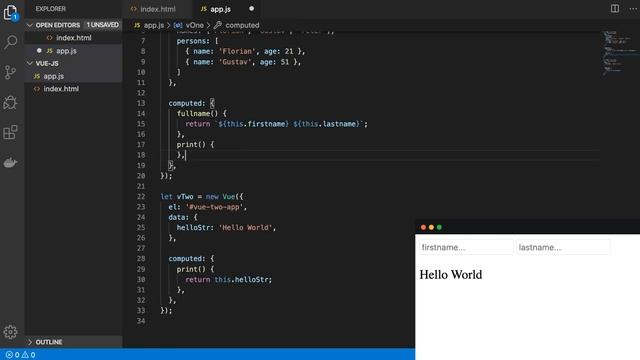The width and height of the screenshot is (640, 360).
Task: Click the unsaved dot on the app.js tab
Action: click(251, 9)
